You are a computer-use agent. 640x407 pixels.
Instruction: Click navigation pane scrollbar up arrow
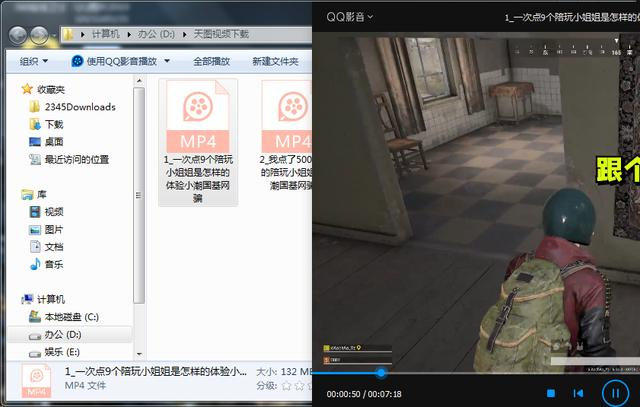(x=139, y=81)
